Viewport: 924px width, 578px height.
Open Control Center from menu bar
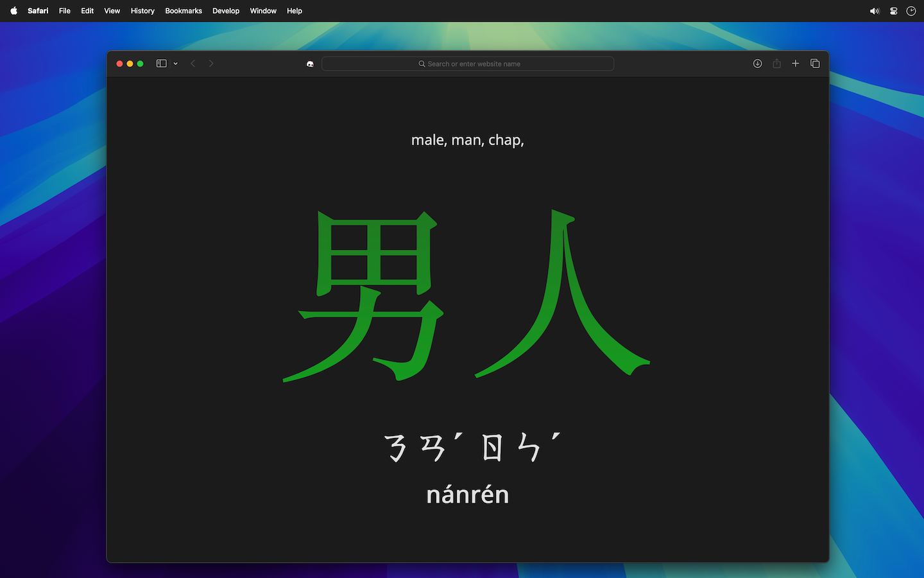pos(893,11)
